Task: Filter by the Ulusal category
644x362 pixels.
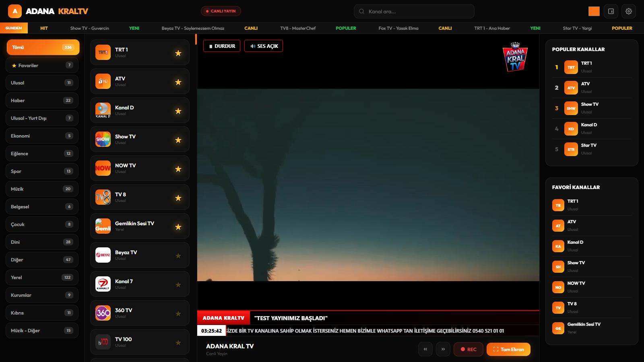Action: point(42,83)
